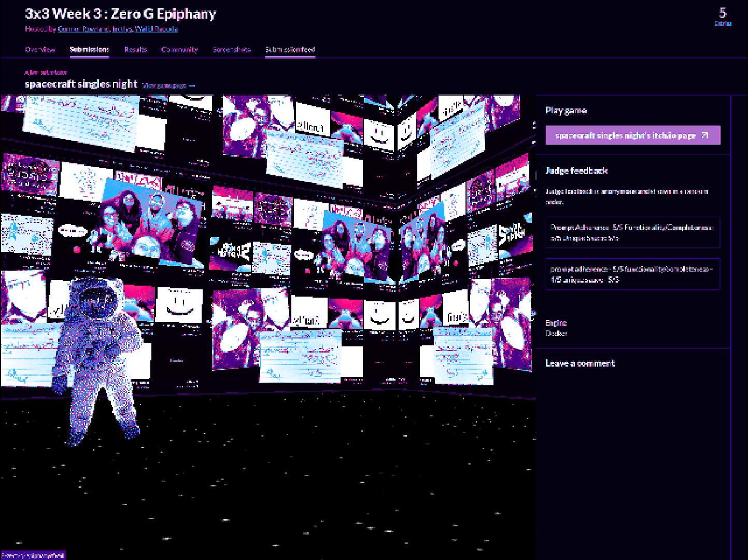Click the status link bar at bottom left

[x=33, y=555]
